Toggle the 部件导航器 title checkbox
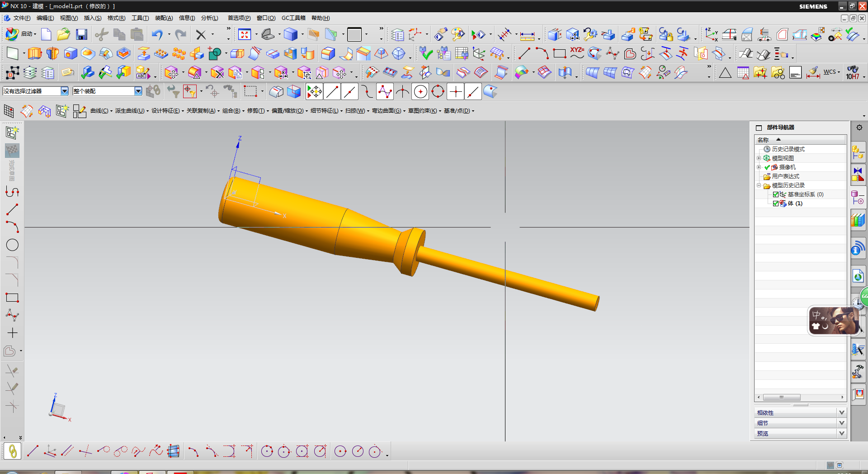Screen dimensions: 868x474 [759, 128]
